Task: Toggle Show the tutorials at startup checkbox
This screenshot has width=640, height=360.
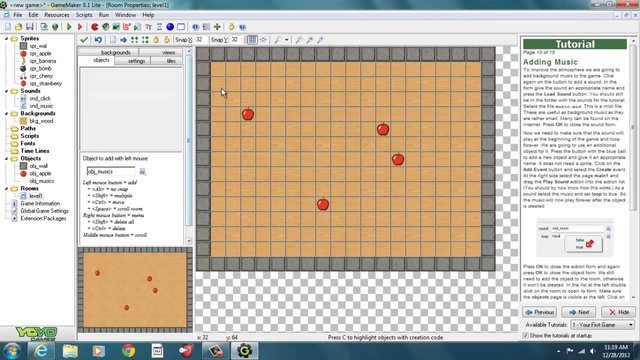Action: click(526, 336)
